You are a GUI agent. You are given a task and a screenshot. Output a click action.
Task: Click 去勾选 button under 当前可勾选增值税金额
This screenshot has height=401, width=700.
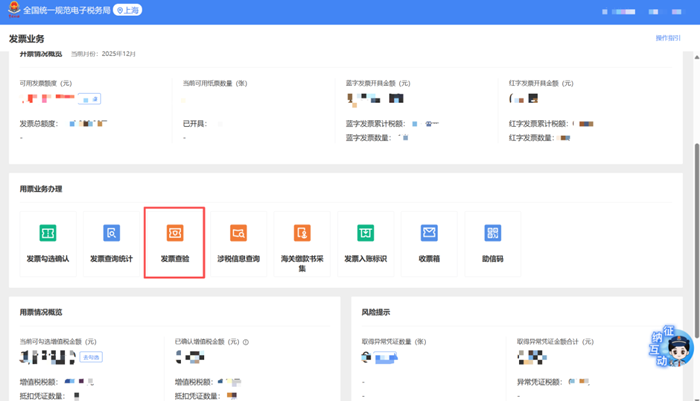(x=91, y=357)
